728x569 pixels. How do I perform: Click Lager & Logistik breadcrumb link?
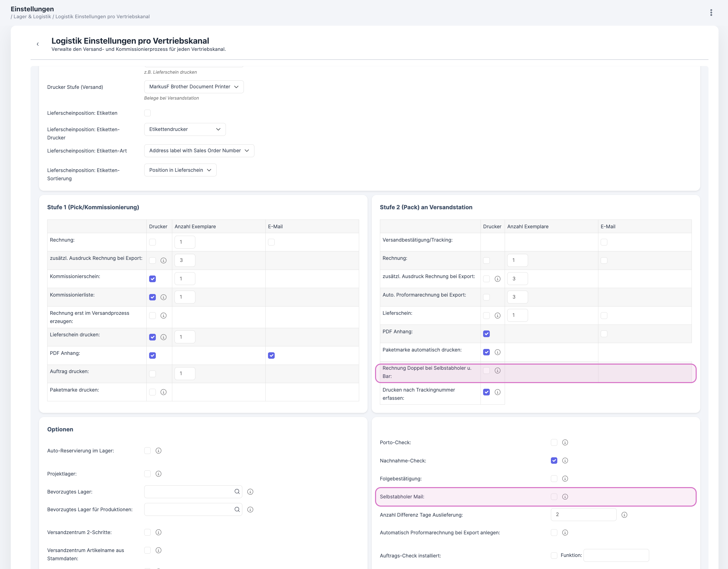click(32, 17)
